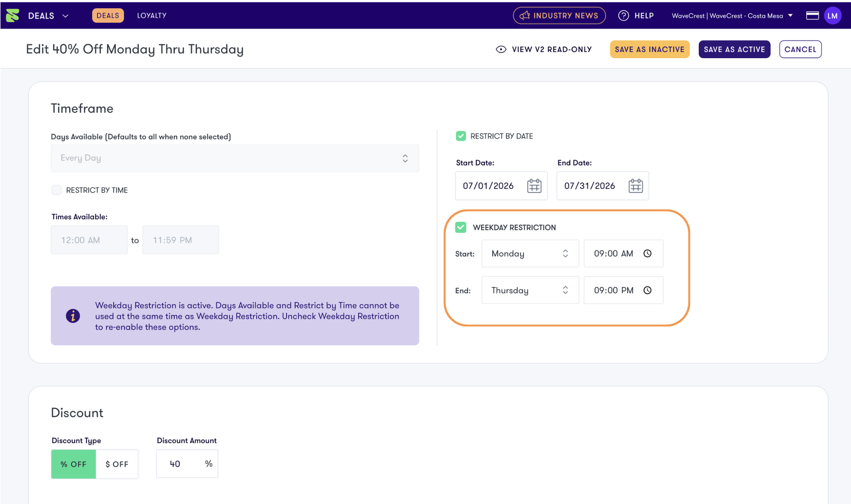Uncheck Weekday Restriction checkbox

click(x=461, y=227)
